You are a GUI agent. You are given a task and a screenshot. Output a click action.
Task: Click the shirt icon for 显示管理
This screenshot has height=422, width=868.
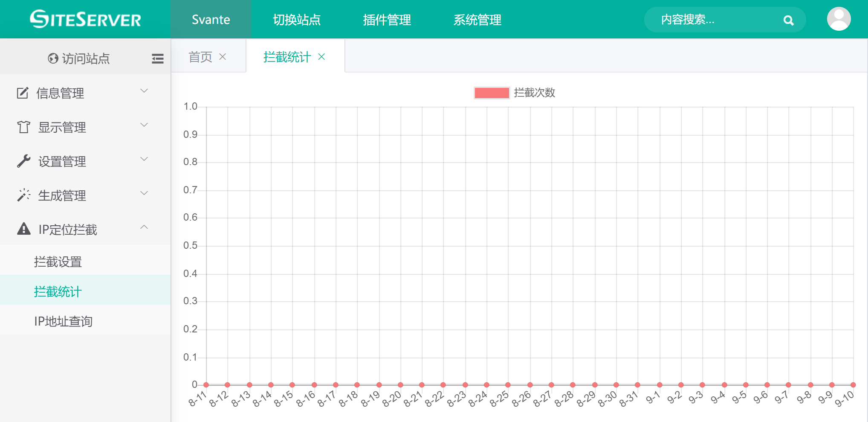click(x=23, y=127)
